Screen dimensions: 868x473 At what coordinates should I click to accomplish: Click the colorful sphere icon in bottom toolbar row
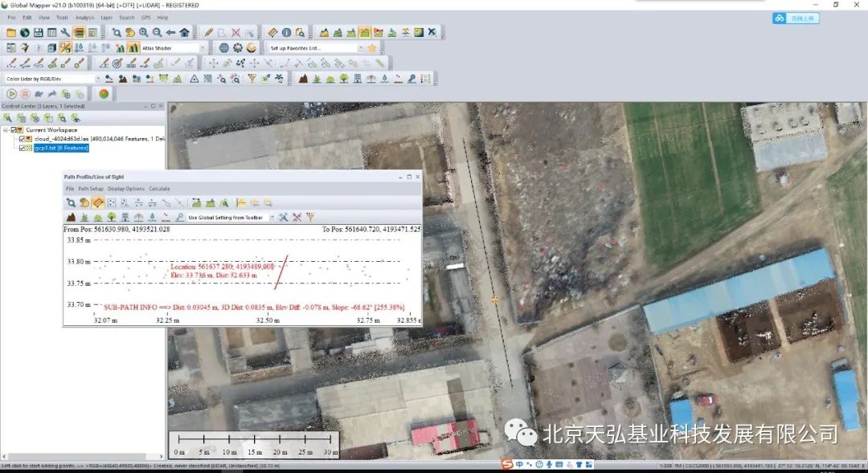pos(104,94)
